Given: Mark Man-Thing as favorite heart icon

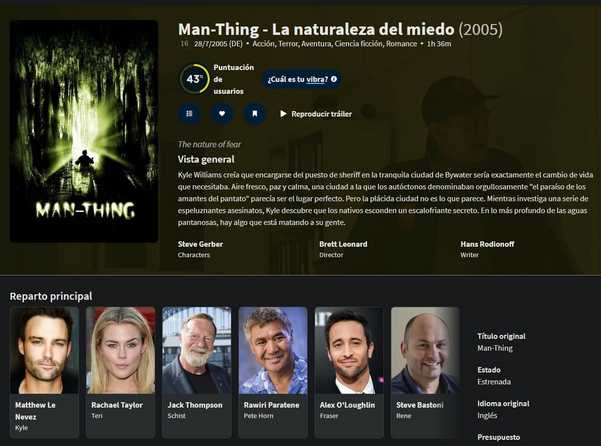Looking at the screenshot, I should tap(222, 113).
